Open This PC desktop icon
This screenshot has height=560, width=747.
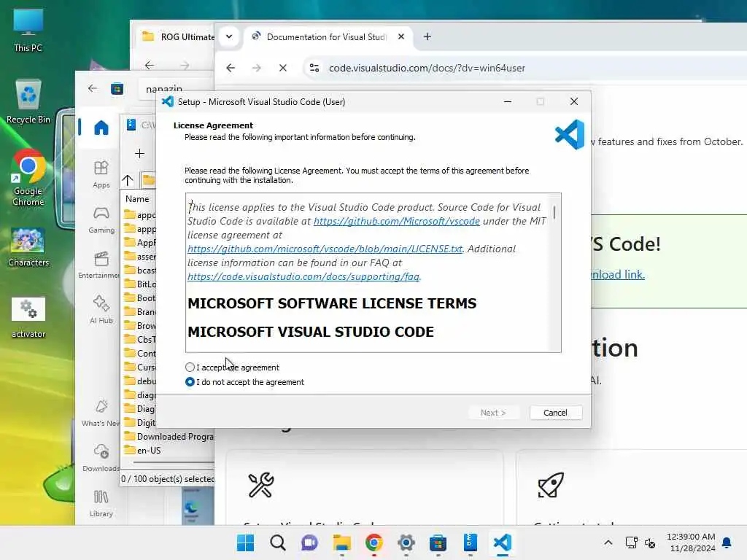point(28,30)
